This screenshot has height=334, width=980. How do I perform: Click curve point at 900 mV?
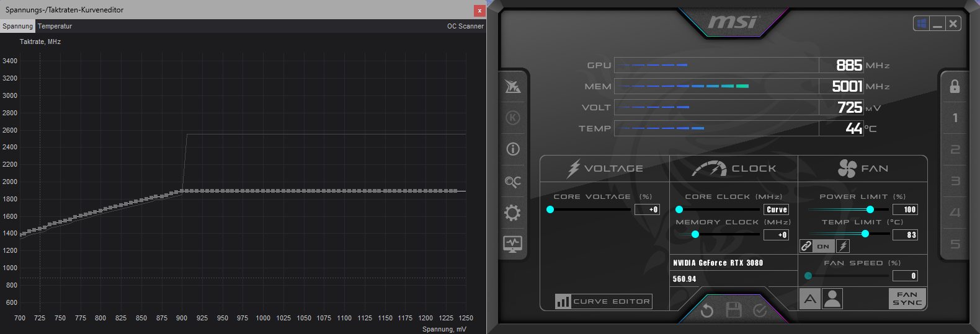(182, 191)
